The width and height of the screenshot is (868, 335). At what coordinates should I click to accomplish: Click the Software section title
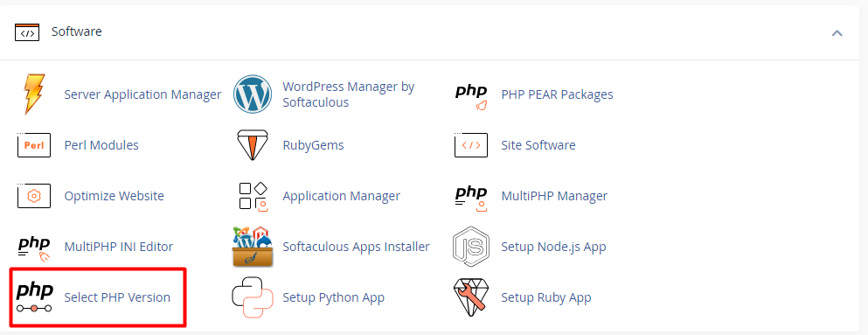tap(76, 31)
